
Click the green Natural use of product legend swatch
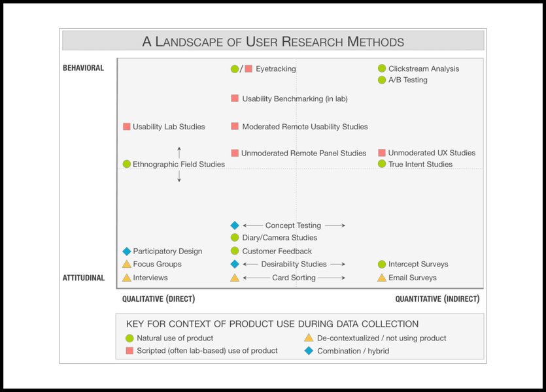tap(129, 338)
